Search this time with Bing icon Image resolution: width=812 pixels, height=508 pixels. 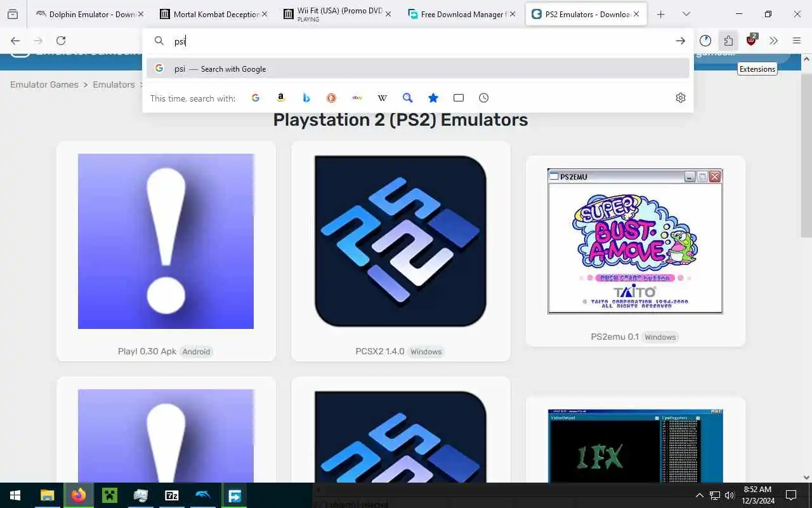[x=306, y=98]
